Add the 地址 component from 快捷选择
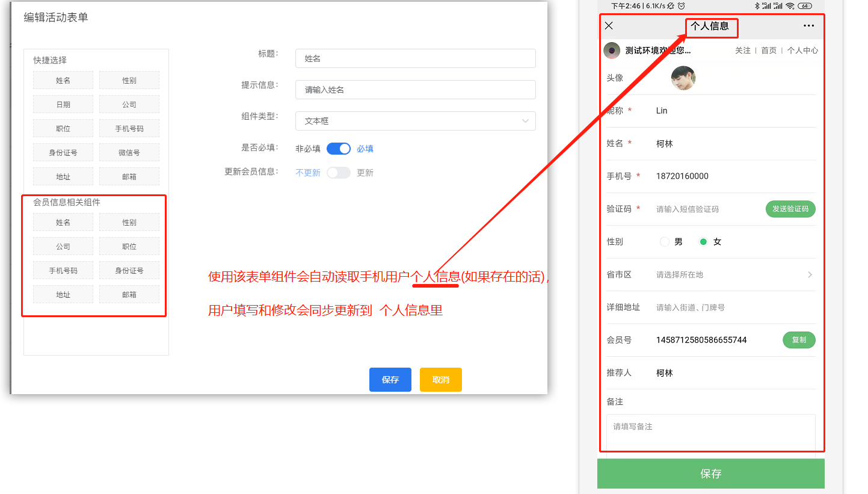The image size is (868, 494). (x=63, y=176)
